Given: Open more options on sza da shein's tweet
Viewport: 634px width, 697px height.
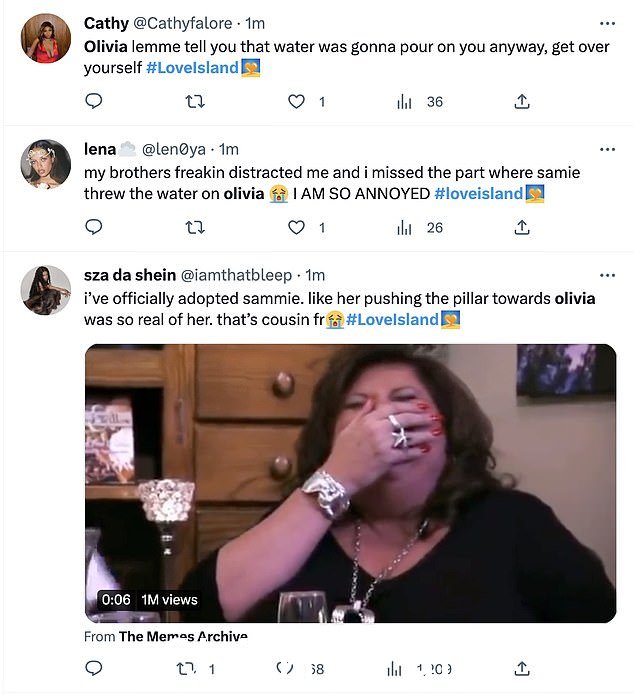Looking at the screenshot, I should pyautogui.click(x=607, y=275).
